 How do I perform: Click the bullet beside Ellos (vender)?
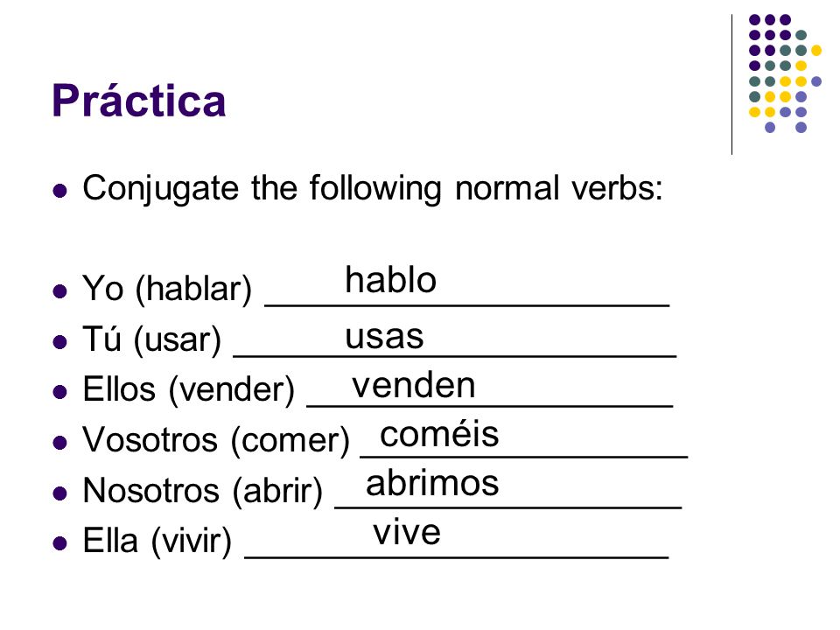pyautogui.click(x=60, y=392)
